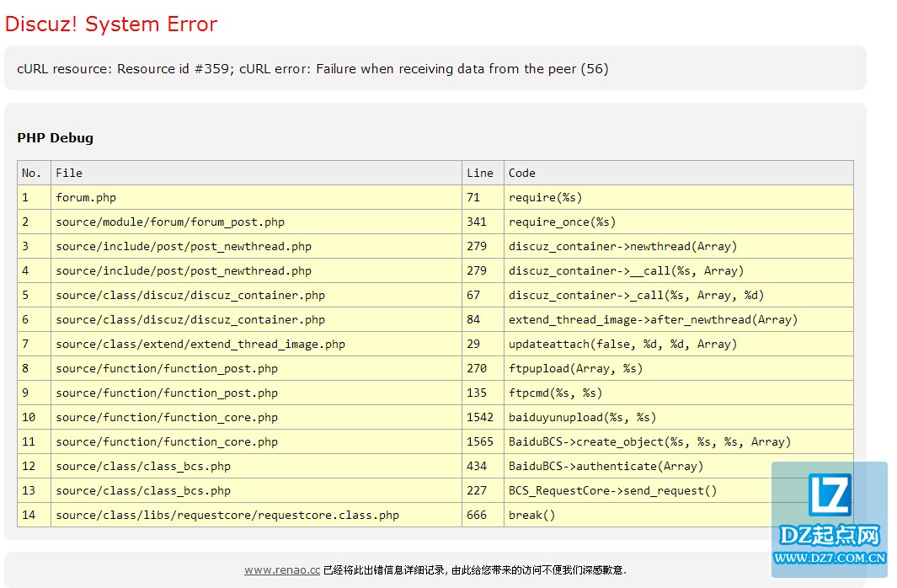The width and height of the screenshot is (897, 588).
Task: Click the extend_thread_image.php file path
Action: 200,345
